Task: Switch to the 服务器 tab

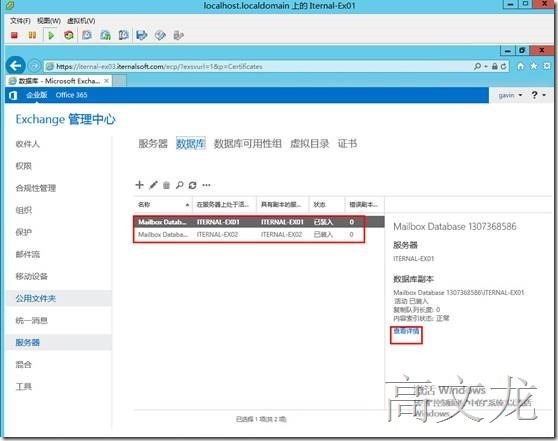Action: tap(153, 144)
